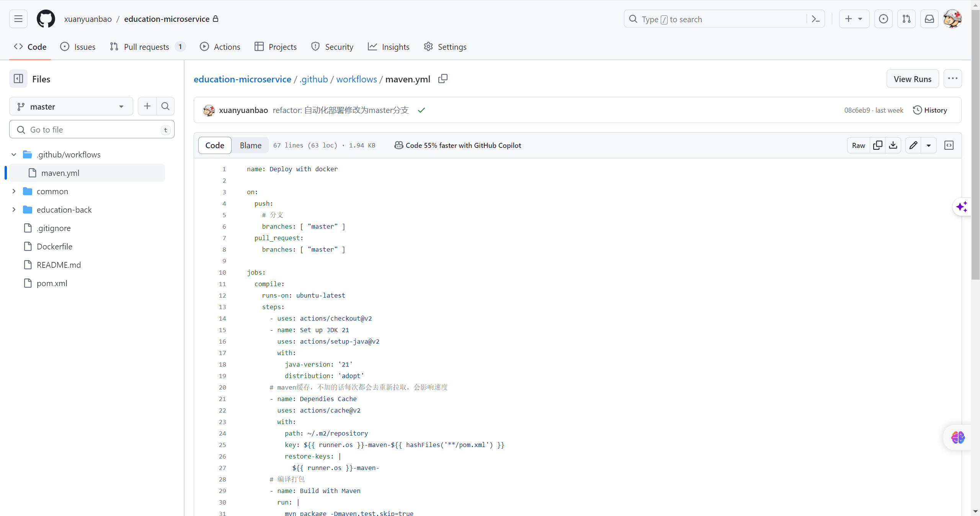Copy raw file contents
Viewport: 980px width, 516px height.
(x=877, y=145)
